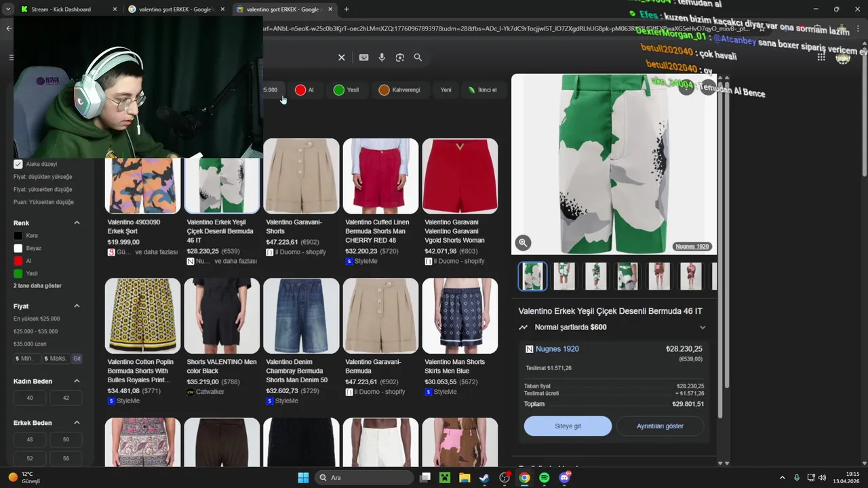Click the Chrome icon in the taskbar
Screen dimensions: 868x488
click(524, 478)
